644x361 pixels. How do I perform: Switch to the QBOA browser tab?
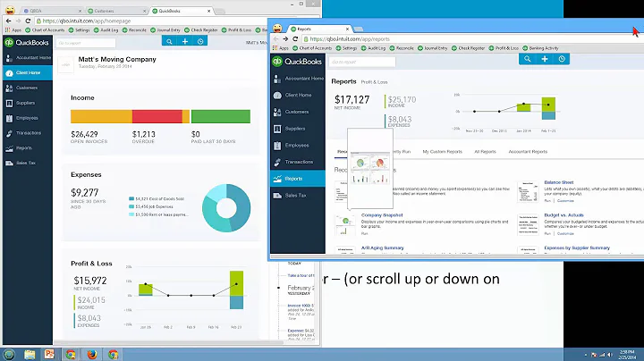point(51,11)
